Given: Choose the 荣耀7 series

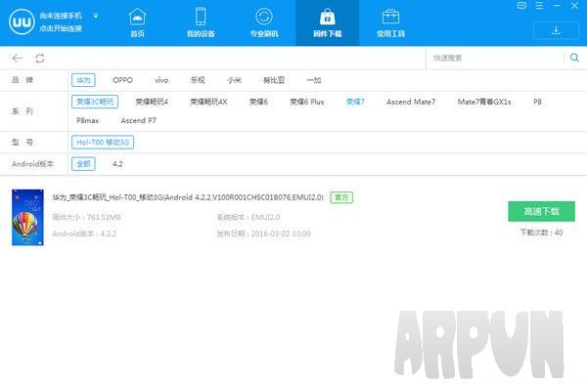Looking at the screenshot, I should tap(355, 102).
